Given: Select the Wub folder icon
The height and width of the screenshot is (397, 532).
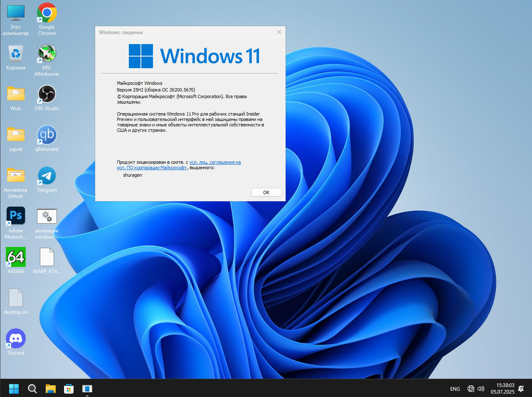Looking at the screenshot, I should pyautogui.click(x=16, y=98).
